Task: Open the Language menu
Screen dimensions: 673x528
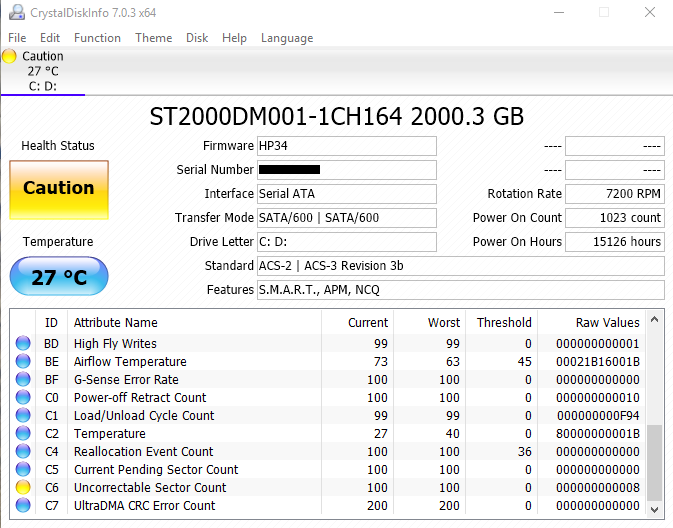Action: (287, 38)
